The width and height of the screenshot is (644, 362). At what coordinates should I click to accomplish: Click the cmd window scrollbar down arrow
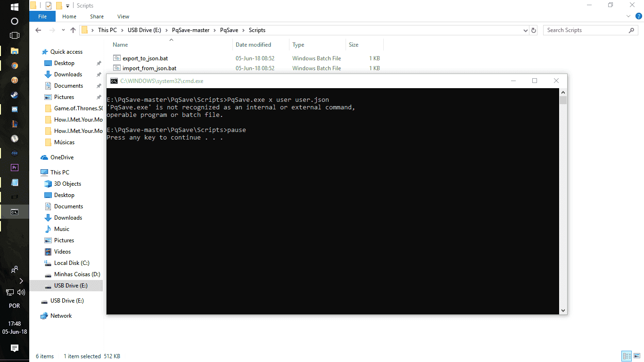[x=563, y=310]
